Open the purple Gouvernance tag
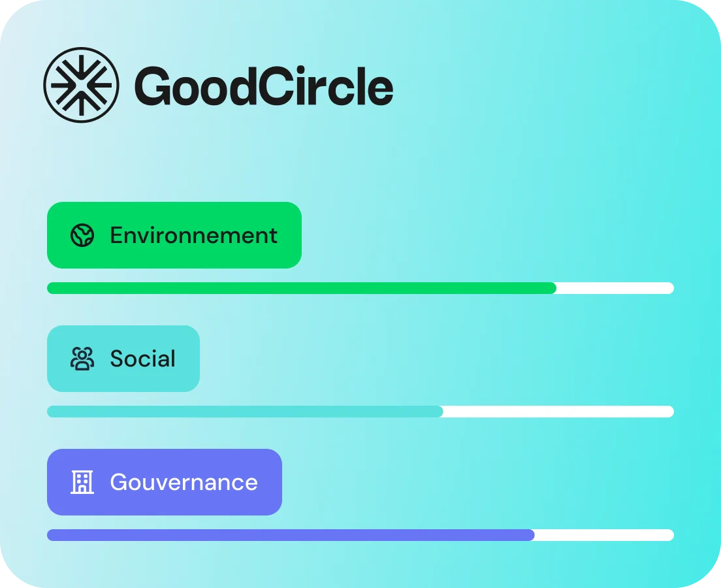Screen dimensions: 721x588 coord(164,482)
